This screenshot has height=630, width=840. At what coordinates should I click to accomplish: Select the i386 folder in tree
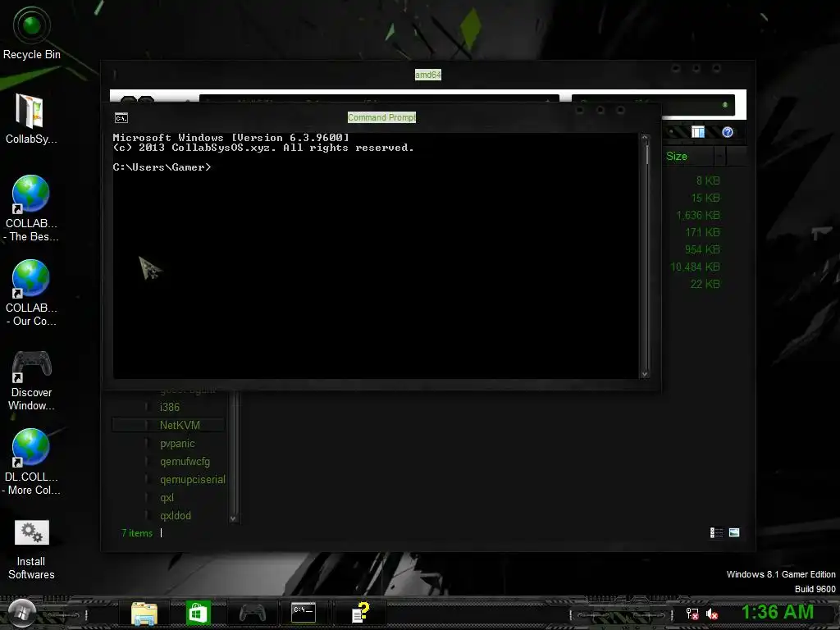(x=170, y=407)
